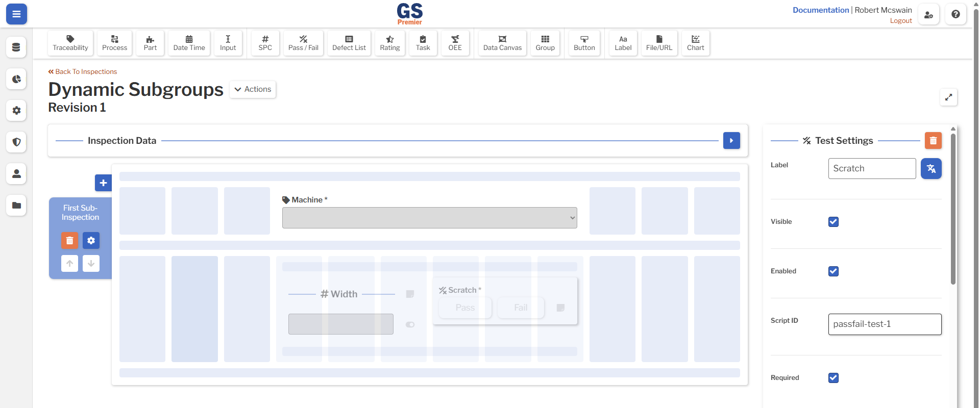Open translation for the Label field
Screen dimensions: 980x408
pyautogui.click(x=931, y=168)
